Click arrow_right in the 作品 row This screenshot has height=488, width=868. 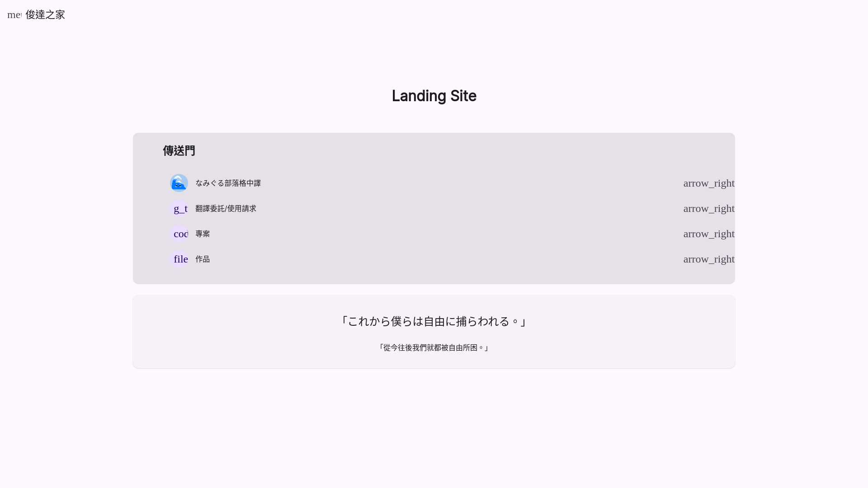[709, 259]
